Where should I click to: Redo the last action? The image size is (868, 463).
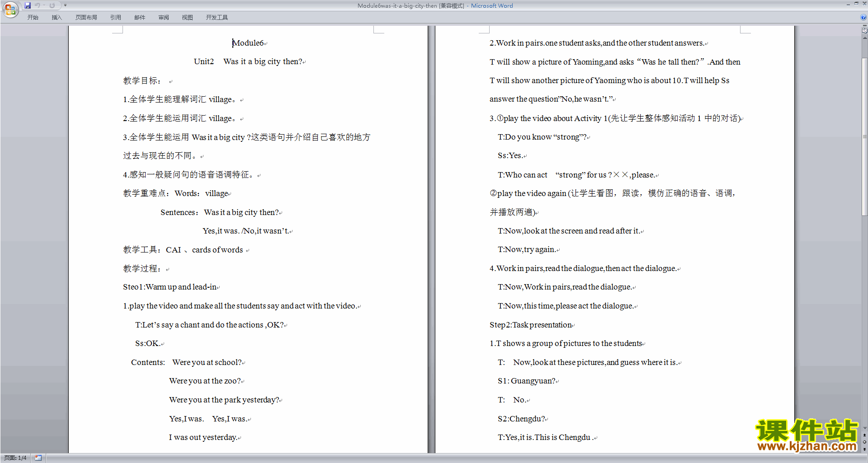[52, 5]
